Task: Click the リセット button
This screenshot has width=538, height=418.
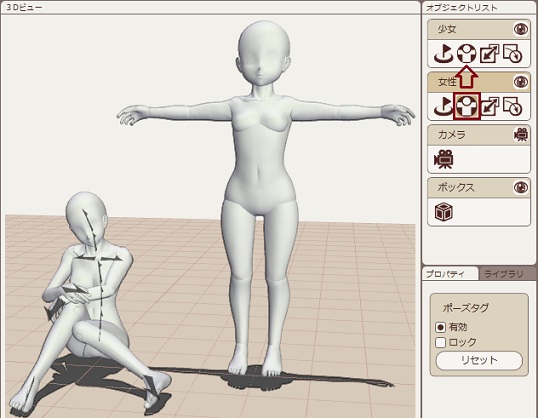Action: click(x=479, y=360)
